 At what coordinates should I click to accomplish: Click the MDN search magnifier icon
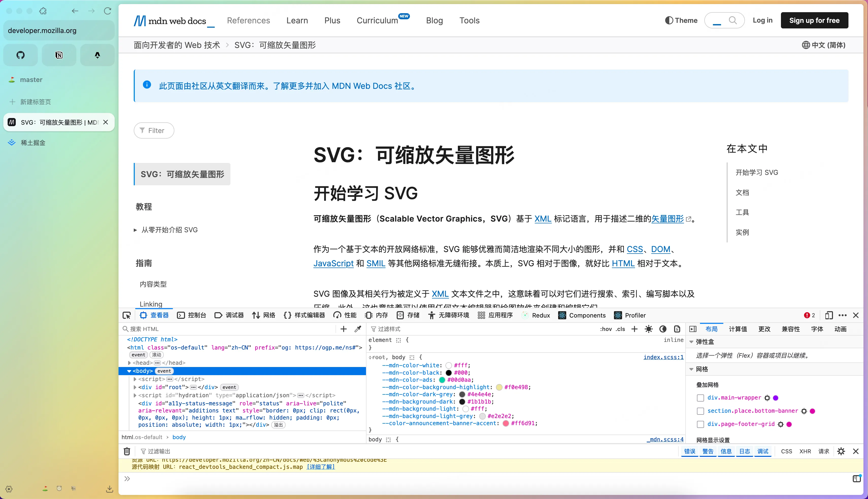(733, 21)
